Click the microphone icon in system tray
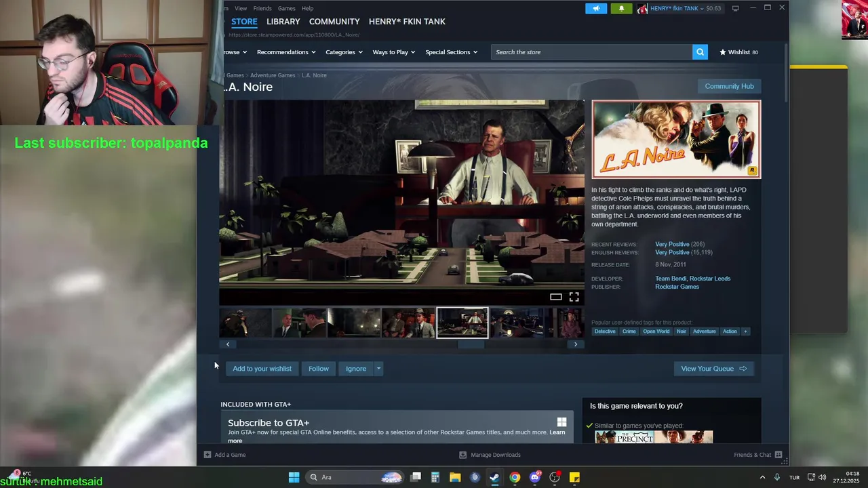The image size is (868, 488). pyautogui.click(x=777, y=477)
